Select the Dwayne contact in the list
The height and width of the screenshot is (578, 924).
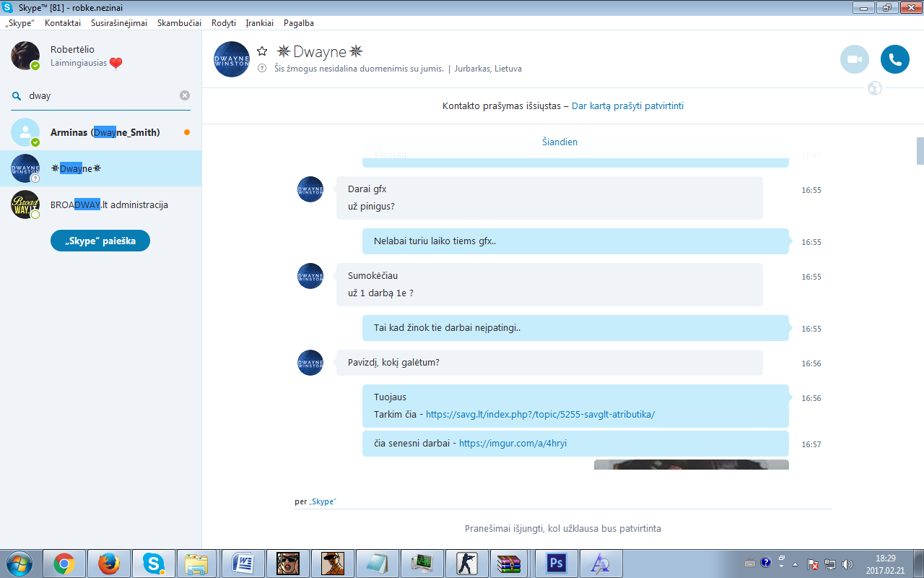coord(101,168)
